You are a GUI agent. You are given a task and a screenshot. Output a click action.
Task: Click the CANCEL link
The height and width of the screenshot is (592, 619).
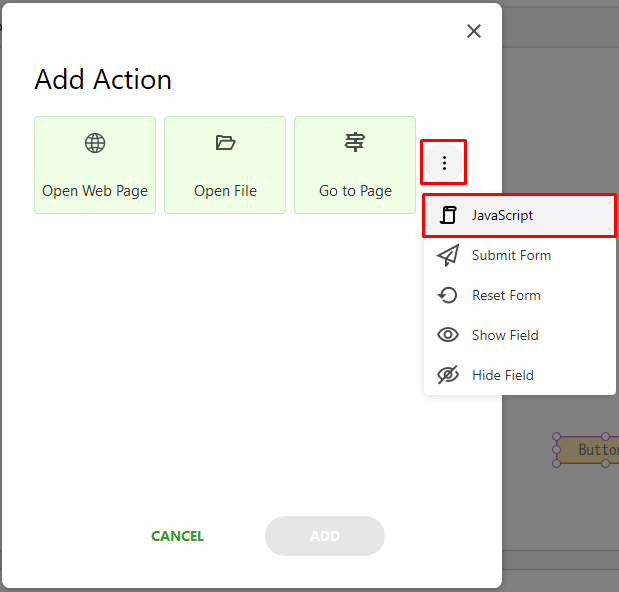tap(177, 536)
